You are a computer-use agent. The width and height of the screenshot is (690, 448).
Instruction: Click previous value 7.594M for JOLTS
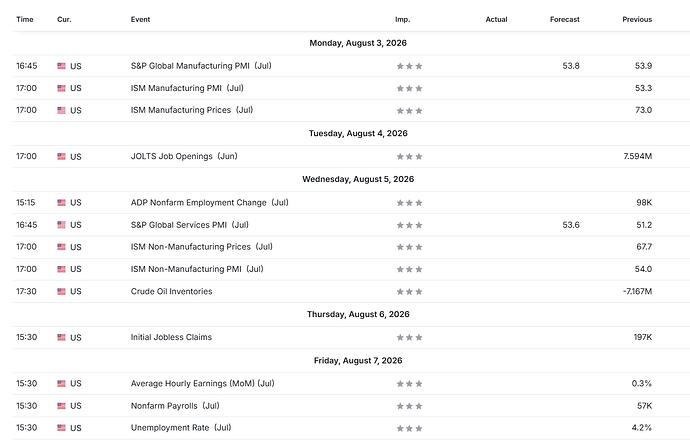tap(638, 156)
